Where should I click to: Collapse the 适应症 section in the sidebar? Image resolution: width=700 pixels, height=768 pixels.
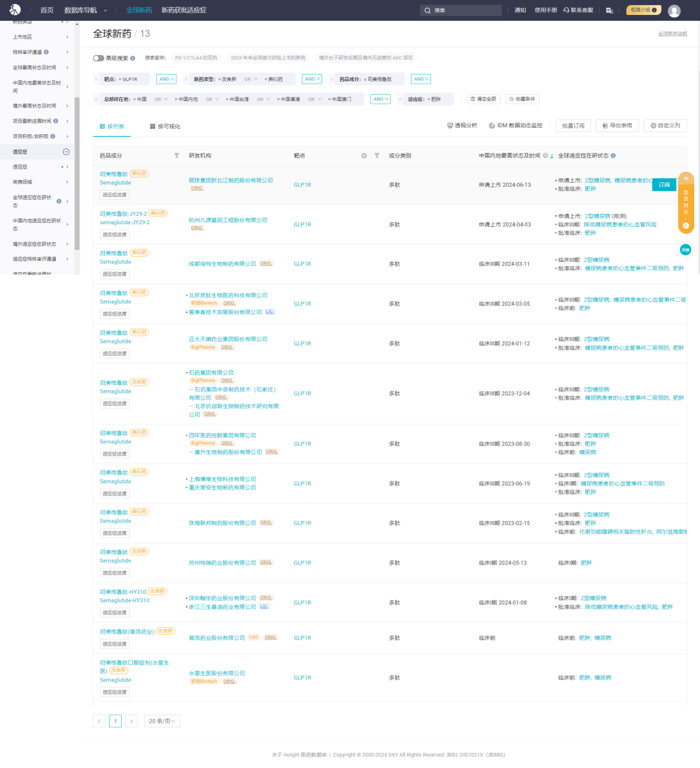(x=65, y=152)
